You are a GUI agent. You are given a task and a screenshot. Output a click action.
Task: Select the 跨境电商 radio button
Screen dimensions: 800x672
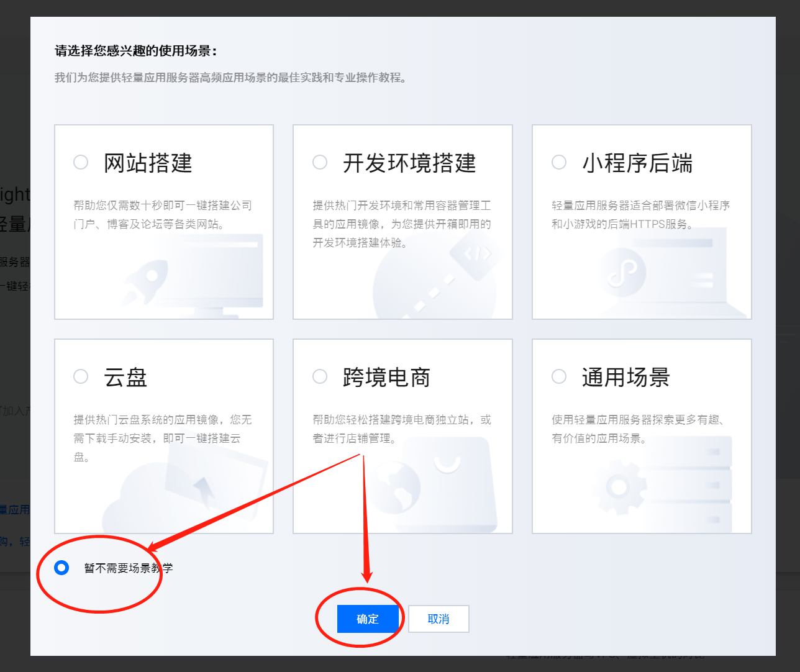click(x=320, y=376)
